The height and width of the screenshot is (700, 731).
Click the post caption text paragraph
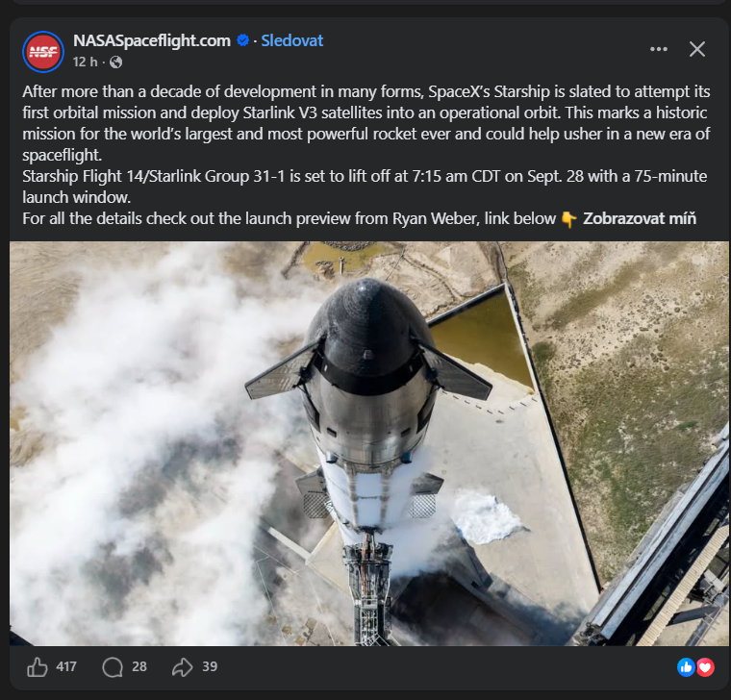365,155
